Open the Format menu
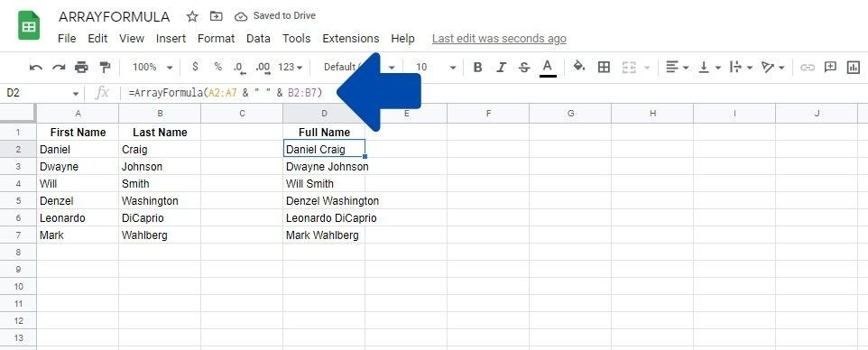Viewport: 868px width, 350px height. click(216, 38)
